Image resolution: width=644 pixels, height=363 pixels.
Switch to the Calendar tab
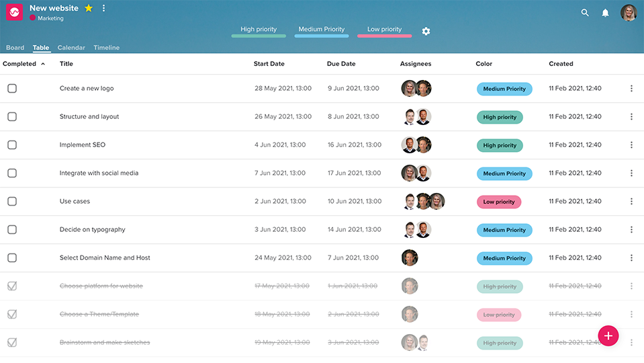pos(71,48)
